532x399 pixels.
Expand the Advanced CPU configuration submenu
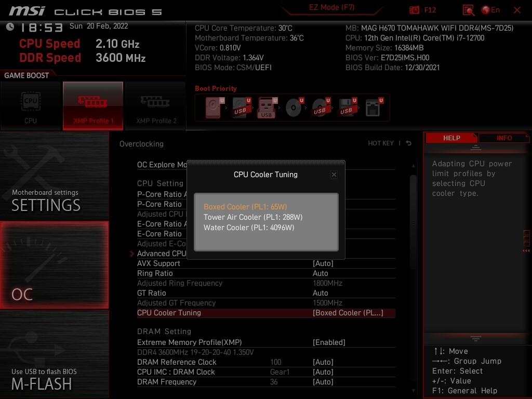coord(162,254)
